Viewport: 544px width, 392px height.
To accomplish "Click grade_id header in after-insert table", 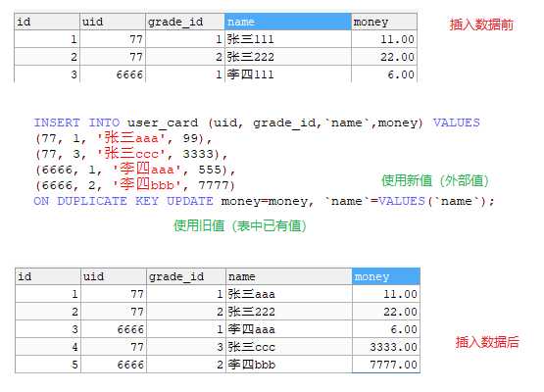I will point(186,276).
